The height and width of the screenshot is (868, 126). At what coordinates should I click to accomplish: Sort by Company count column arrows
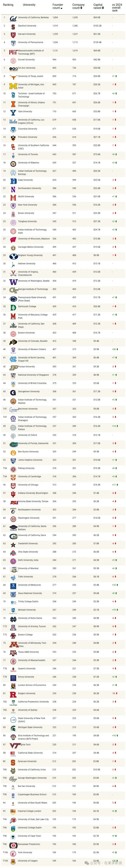tap(81, 8)
